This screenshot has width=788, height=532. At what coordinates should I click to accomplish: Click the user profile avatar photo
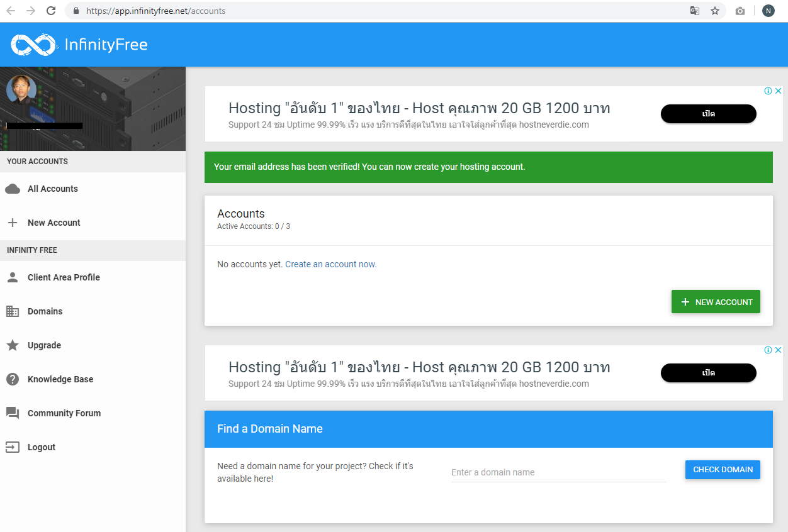click(x=21, y=90)
